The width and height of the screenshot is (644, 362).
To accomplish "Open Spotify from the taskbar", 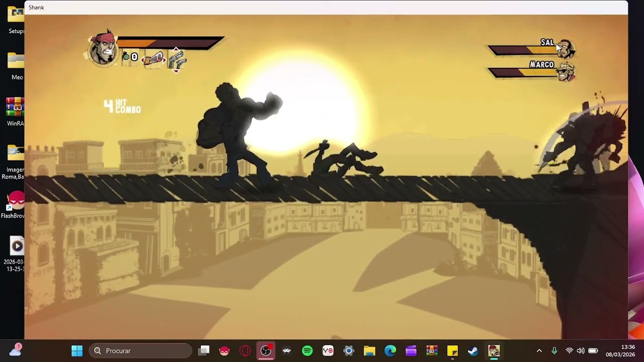I will click(307, 351).
